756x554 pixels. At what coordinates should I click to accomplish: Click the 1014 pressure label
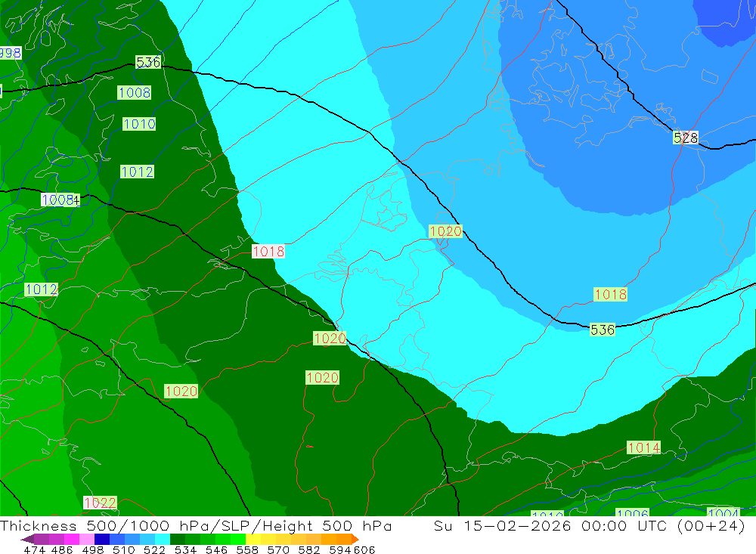(643, 448)
